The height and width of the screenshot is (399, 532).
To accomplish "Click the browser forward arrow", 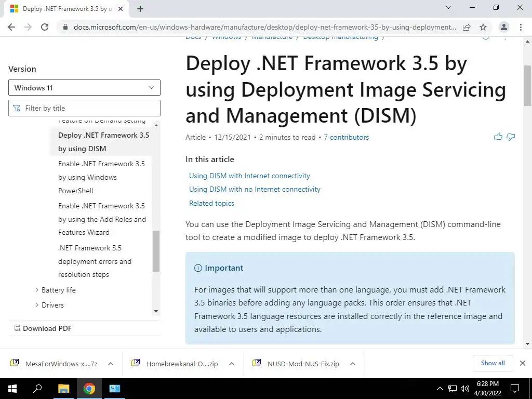I will [x=28, y=27].
